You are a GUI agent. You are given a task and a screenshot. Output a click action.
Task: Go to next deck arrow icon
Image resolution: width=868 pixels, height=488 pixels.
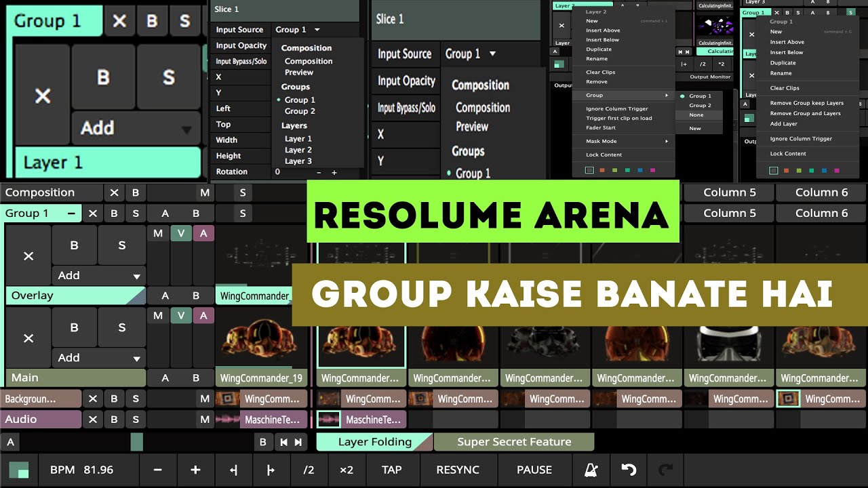coord(299,442)
